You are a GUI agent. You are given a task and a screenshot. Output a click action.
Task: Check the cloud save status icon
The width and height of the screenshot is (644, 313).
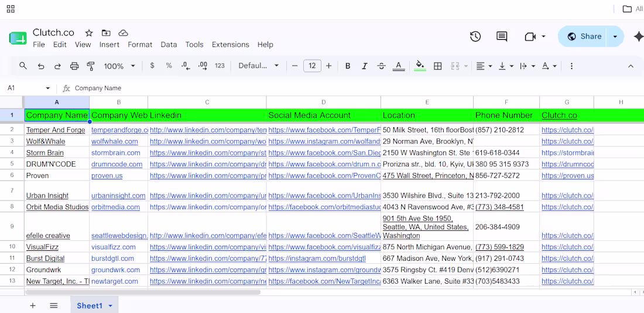point(123,33)
